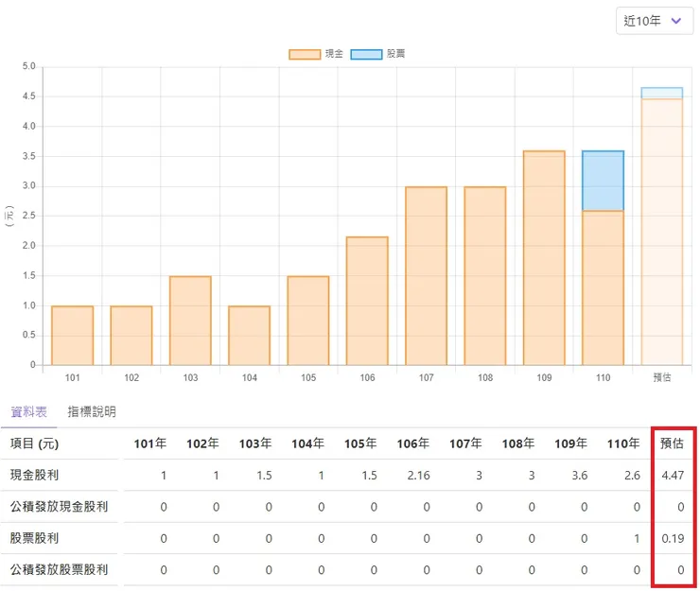This screenshot has height=591, width=700.
Task: Click the 預估 column header in table
Action: (672, 443)
